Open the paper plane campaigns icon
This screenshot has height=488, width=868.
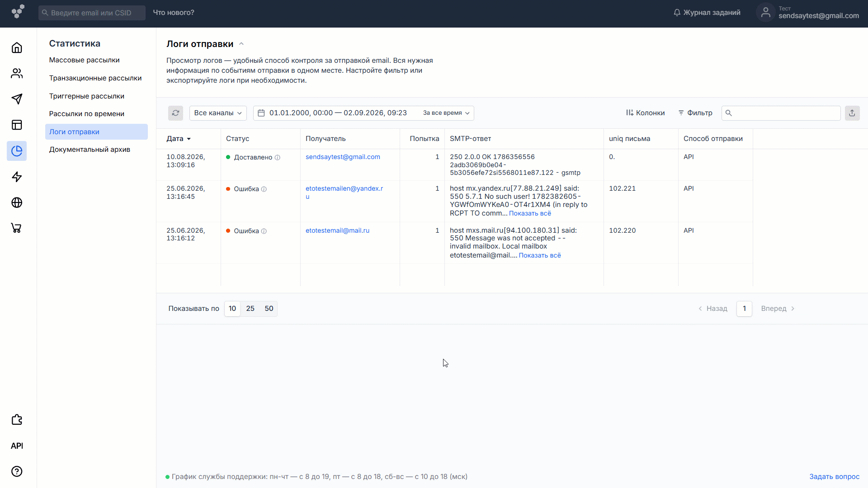pos(17,99)
